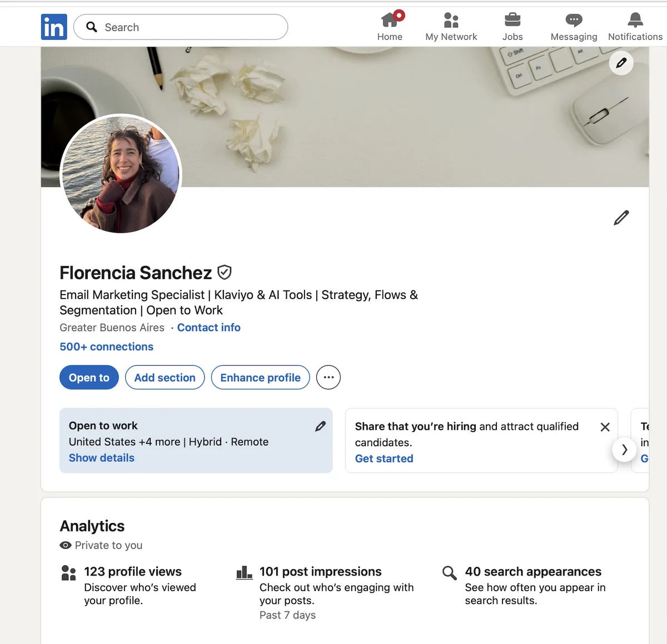Edit the background cover photo
Screen dimensions: 667x644
click(621, 63)
